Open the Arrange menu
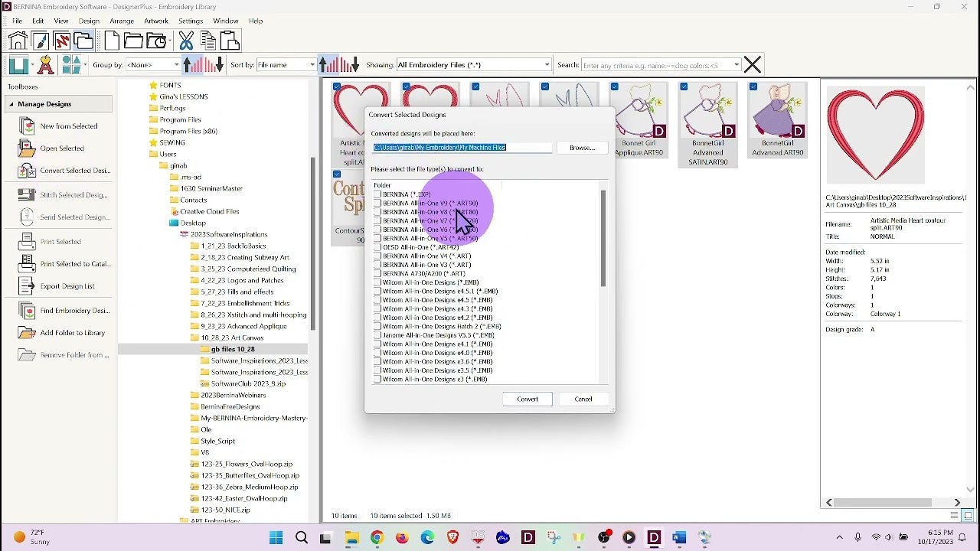 coord(122,21)
